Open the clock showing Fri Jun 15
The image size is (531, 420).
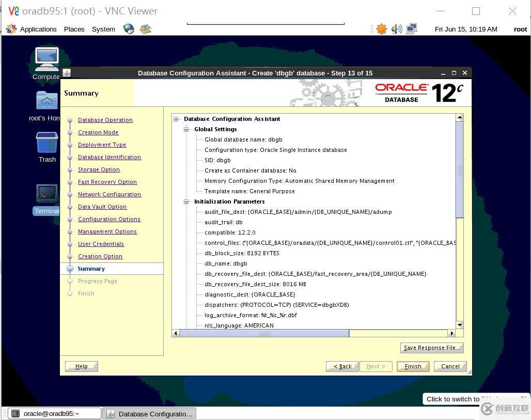pyautogui.click(x=465, y=29)
